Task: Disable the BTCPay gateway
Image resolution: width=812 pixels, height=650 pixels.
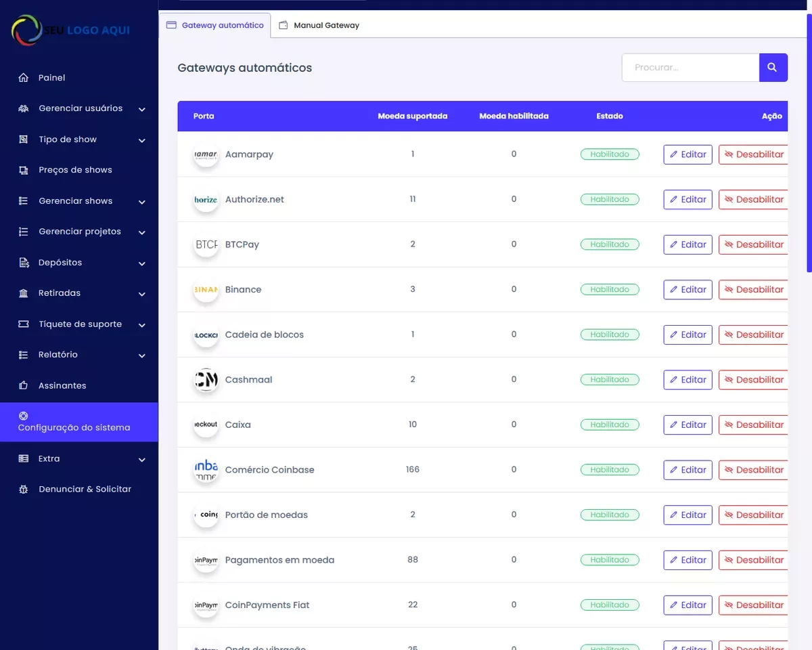Action: [x=754, y=244]
